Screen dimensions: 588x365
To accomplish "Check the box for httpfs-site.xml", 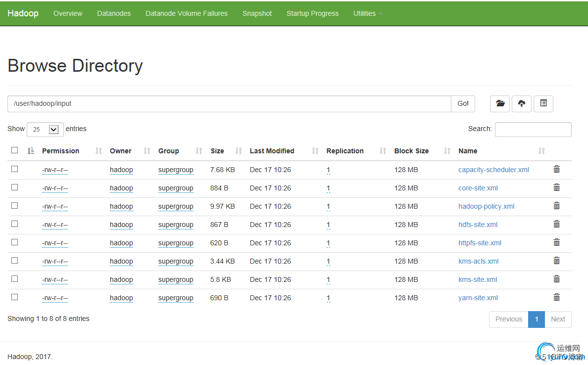I will tap(15, 242).
